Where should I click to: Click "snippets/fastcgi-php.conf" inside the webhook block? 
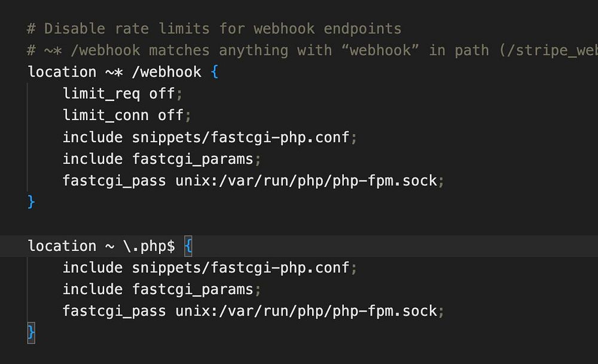(240, 137)
